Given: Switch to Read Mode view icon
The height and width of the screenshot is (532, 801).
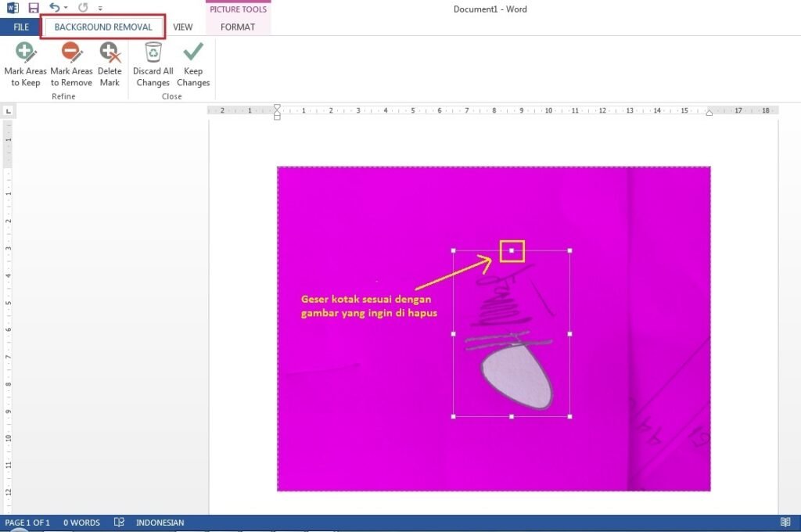Looking at the screenshot, I should pyautogui.click(x=785, y=523).
